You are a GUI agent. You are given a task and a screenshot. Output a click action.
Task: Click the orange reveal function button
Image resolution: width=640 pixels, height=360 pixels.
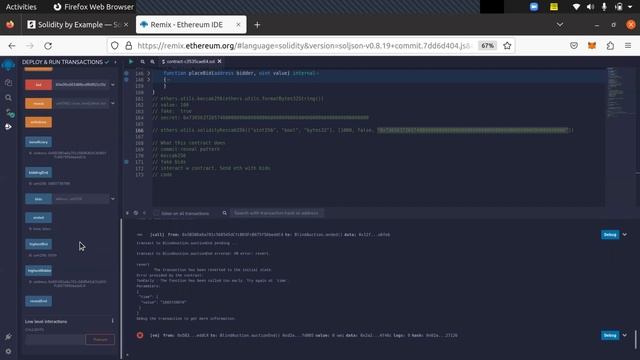tap(38, 103)
